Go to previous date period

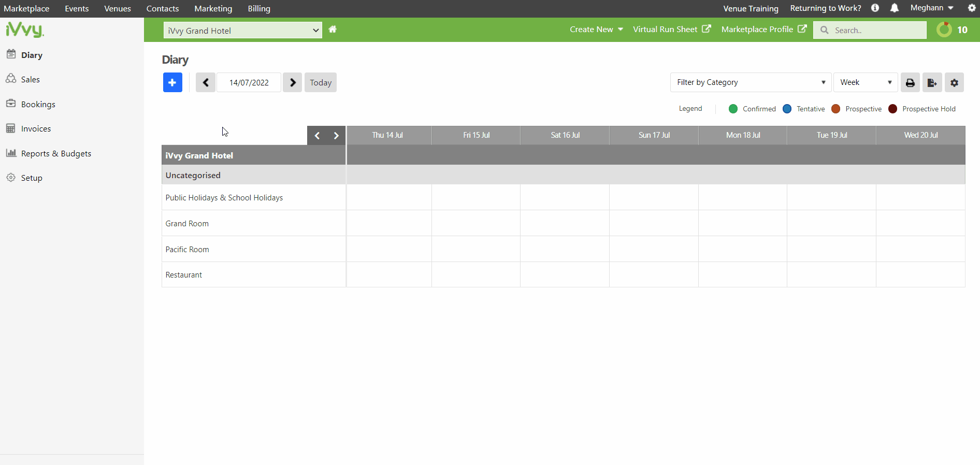pyautogui.click(x=206, y=82)
